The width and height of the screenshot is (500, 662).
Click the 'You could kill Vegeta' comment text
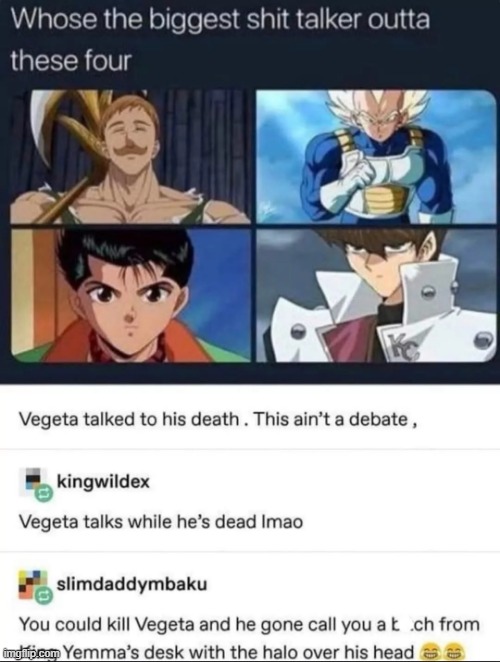pos(249,638)
